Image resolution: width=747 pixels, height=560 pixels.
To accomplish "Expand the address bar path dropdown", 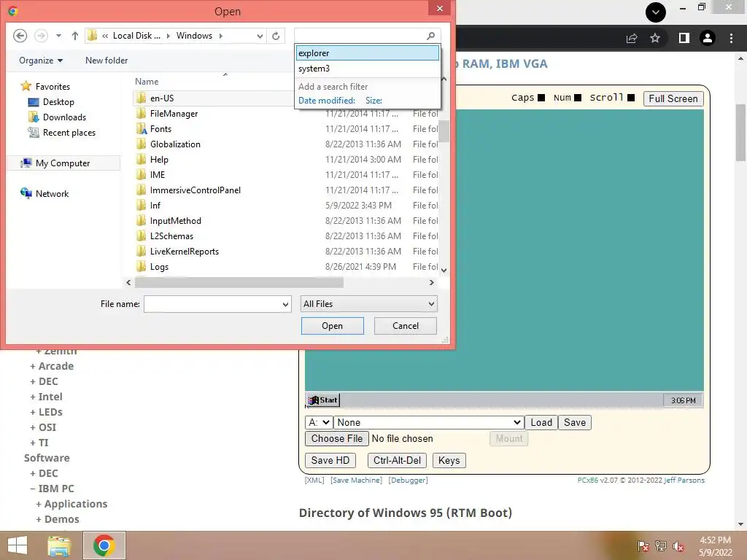I will (x=260, y=36).
